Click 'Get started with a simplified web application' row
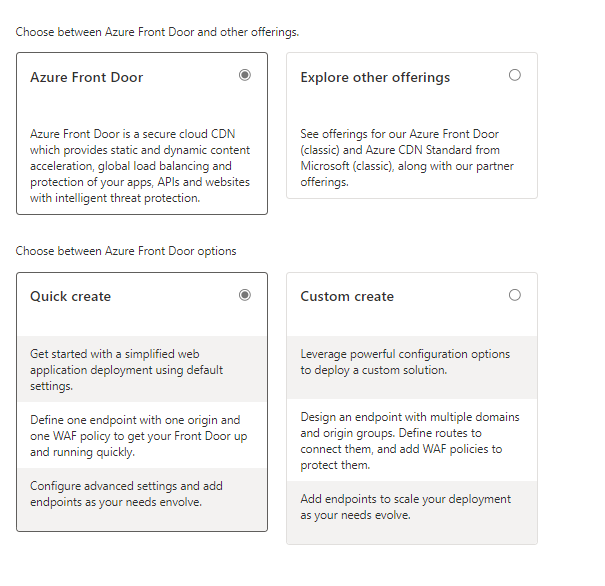605x586 pixels. coord(141,369)
